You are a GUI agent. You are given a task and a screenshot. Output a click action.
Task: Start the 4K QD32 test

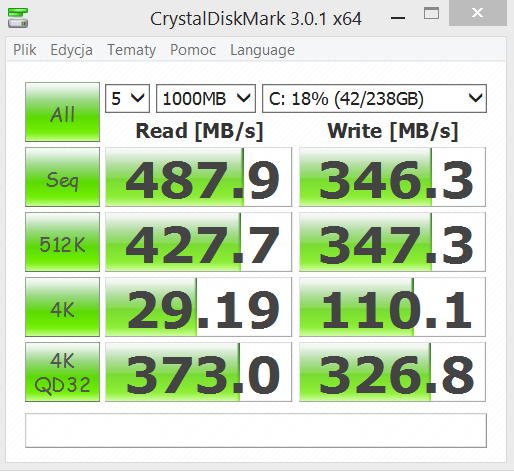click(62, 372)
